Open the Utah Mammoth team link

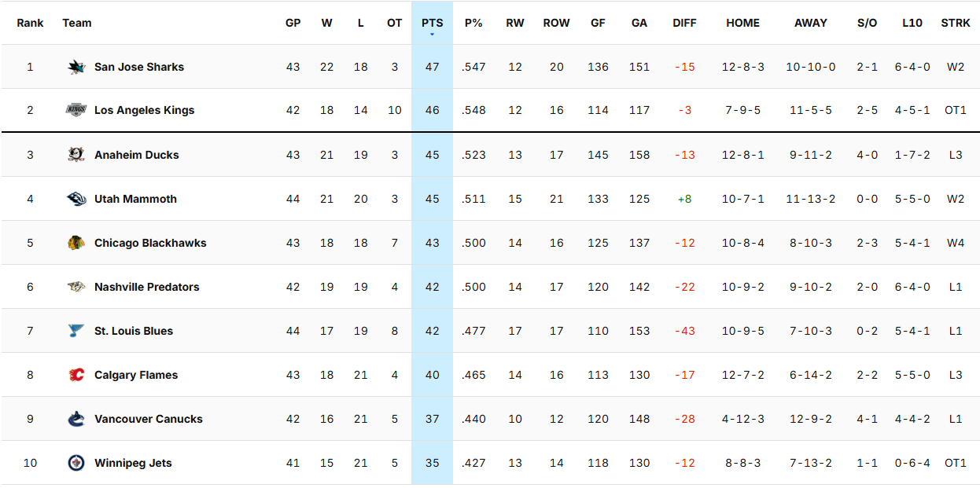click(135, 199)
